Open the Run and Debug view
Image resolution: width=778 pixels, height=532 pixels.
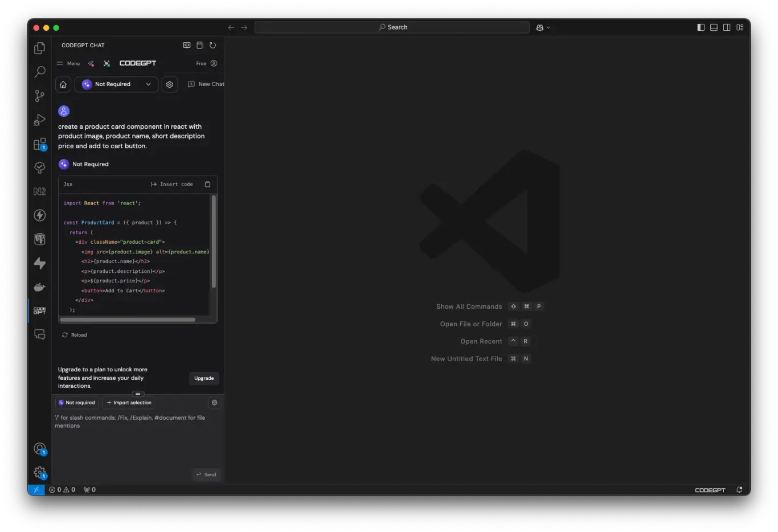click(x=39, y=120)
